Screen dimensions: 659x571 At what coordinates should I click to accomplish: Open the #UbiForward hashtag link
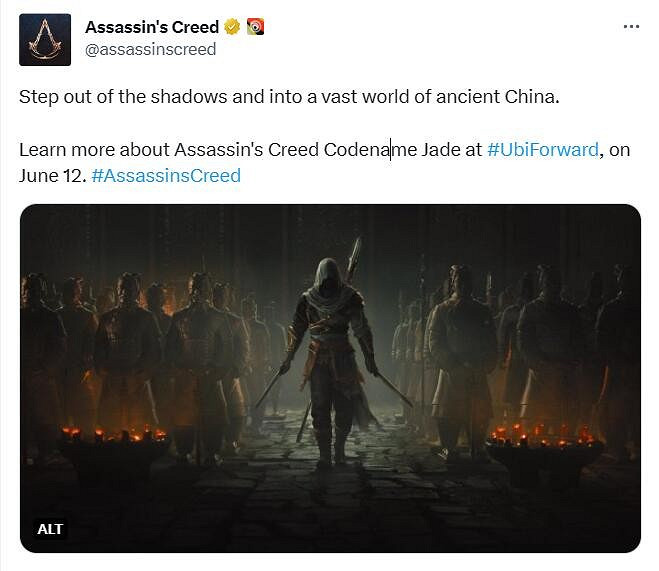[542, 150]
